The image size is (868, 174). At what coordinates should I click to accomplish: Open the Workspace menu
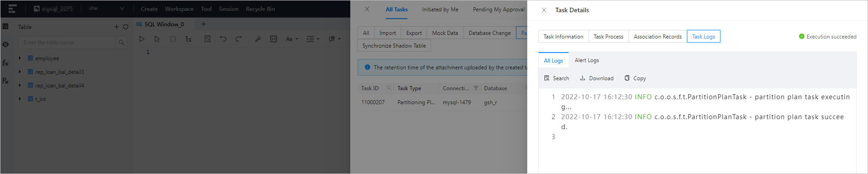pyautogui.click(x=179, y=9)
